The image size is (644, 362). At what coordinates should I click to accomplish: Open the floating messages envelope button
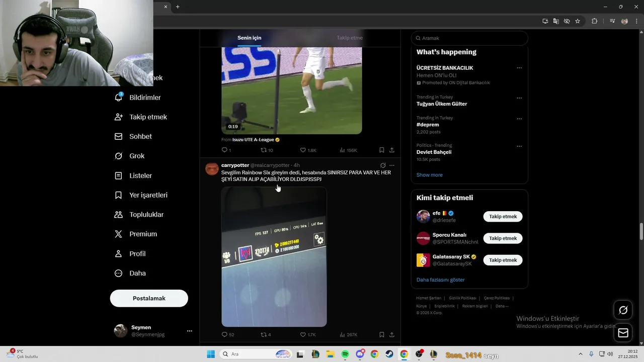click(623, 333)
